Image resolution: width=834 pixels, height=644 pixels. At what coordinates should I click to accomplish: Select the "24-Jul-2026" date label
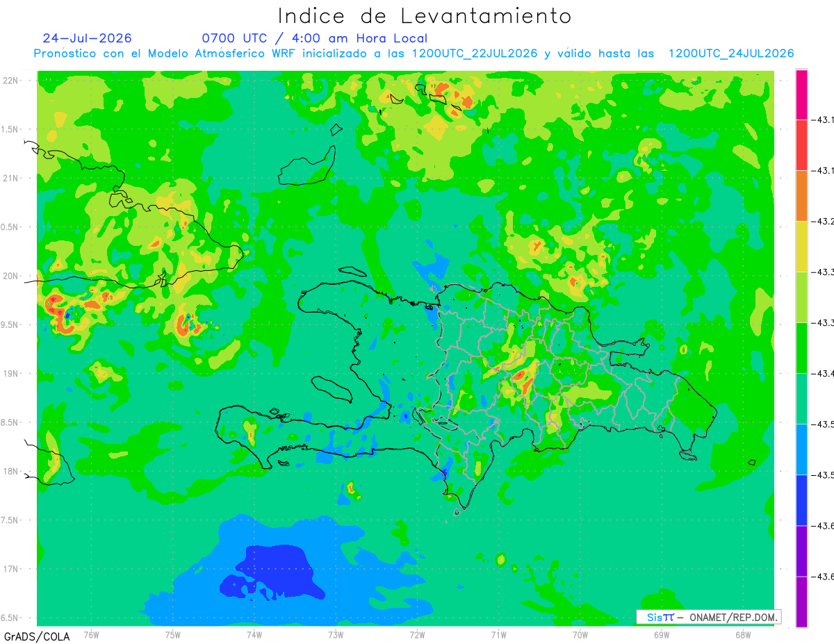87,38
